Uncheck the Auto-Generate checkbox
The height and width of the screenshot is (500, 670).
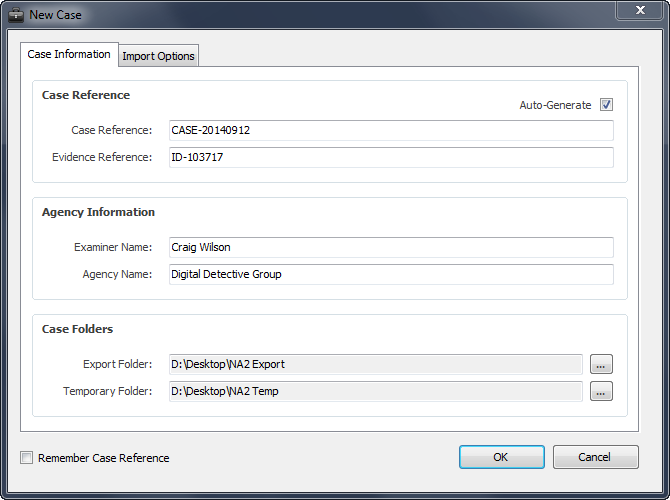pyautogui.click(x=606, y=105)
